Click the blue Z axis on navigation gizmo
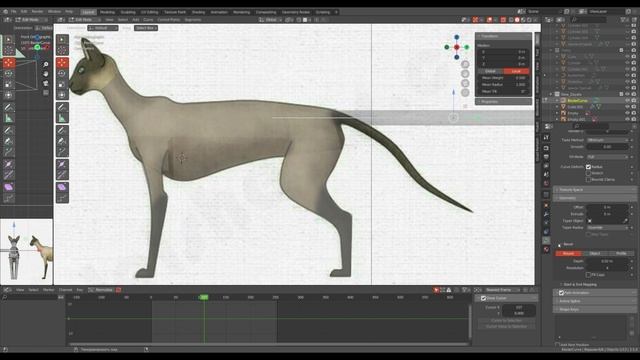Viewport: 640px width, 360px height. tap(457, 38)
